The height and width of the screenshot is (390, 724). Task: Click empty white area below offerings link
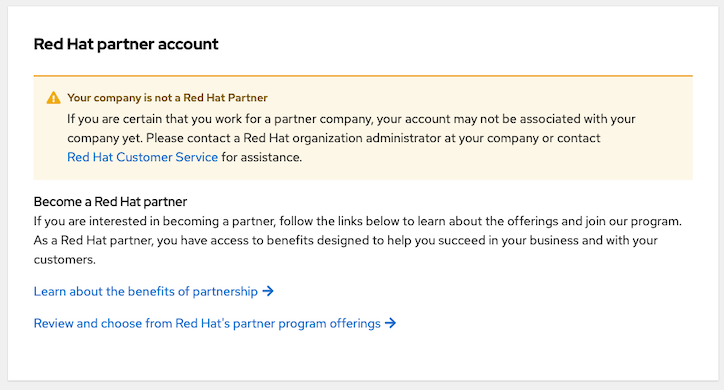click(x=363, y=355)
